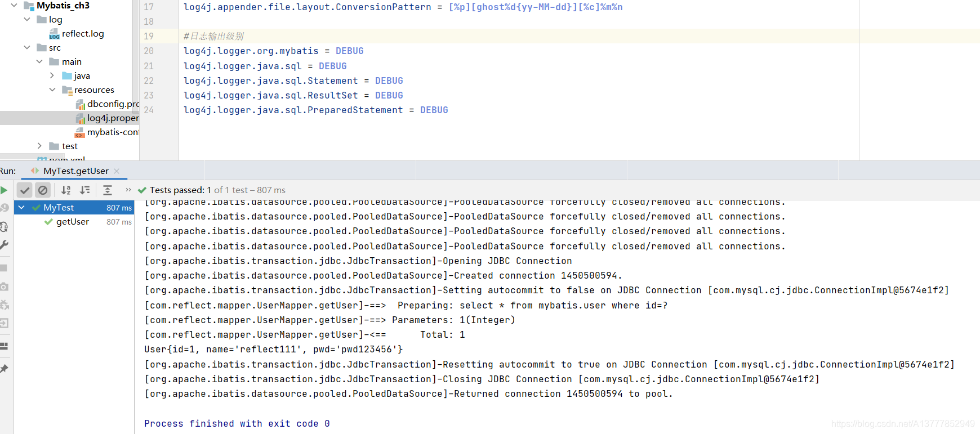Expand the java folder arrow
980x434 pixels.
point(52,75)
